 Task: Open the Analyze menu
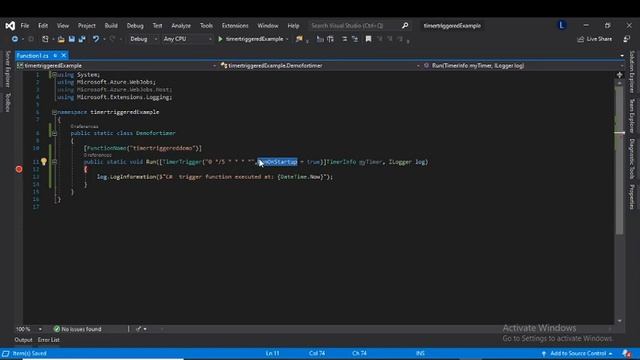pos(181,26)
